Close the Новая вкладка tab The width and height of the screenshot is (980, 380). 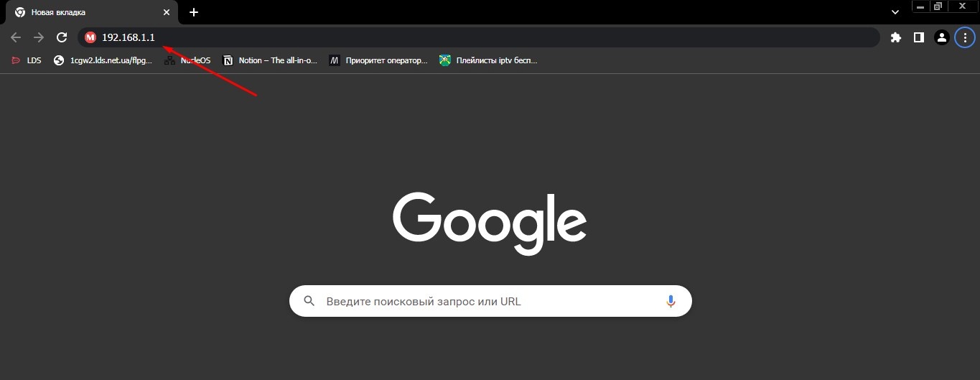[167, 12]
